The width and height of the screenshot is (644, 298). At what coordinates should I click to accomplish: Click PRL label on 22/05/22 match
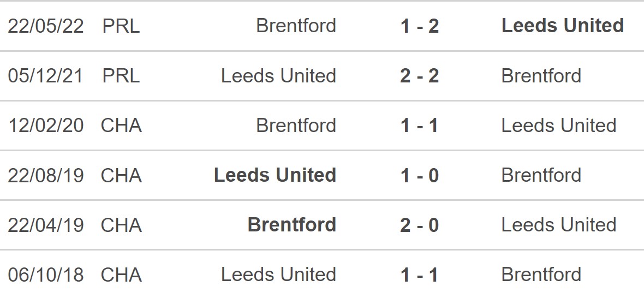[x=121, y=26]
